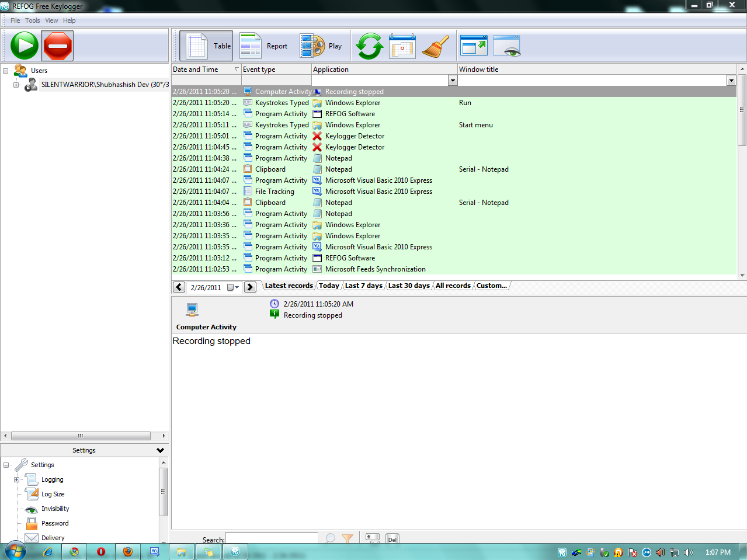The image size is (747, 560).
Task: Collapse the Users tree node
Action: (x=6, y=71)
